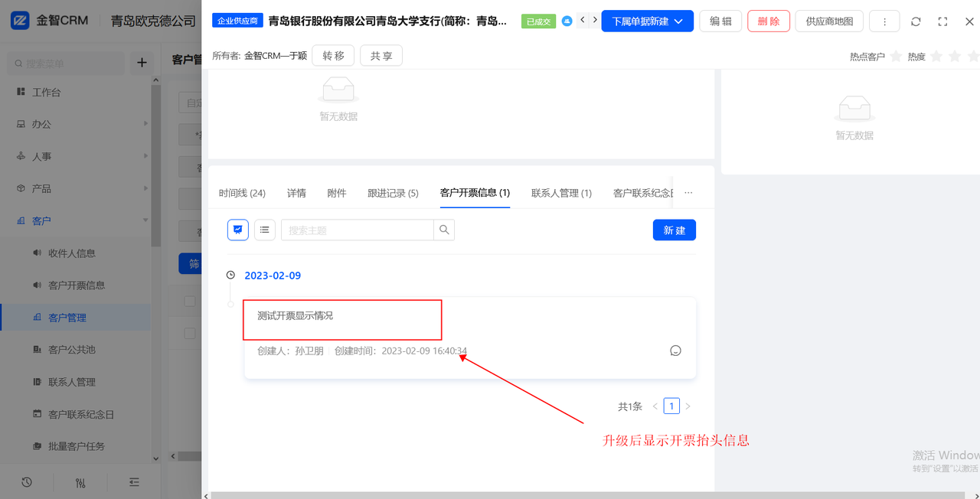Click the 金智CRM logo icon
This screenshot has height=499, width=980.
[x=20, y=21]
